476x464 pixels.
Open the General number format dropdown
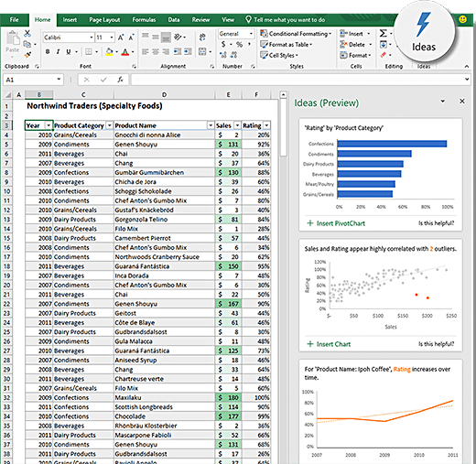click(x=251, y=34)
